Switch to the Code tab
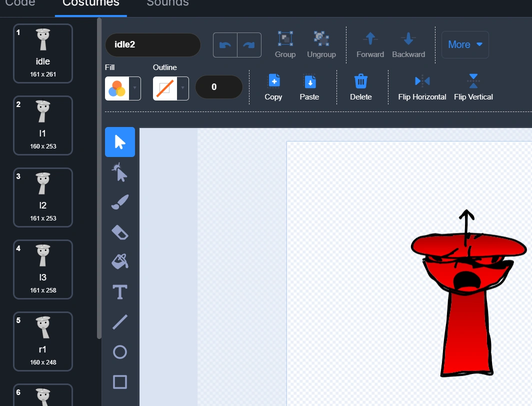 click(20, 3)
